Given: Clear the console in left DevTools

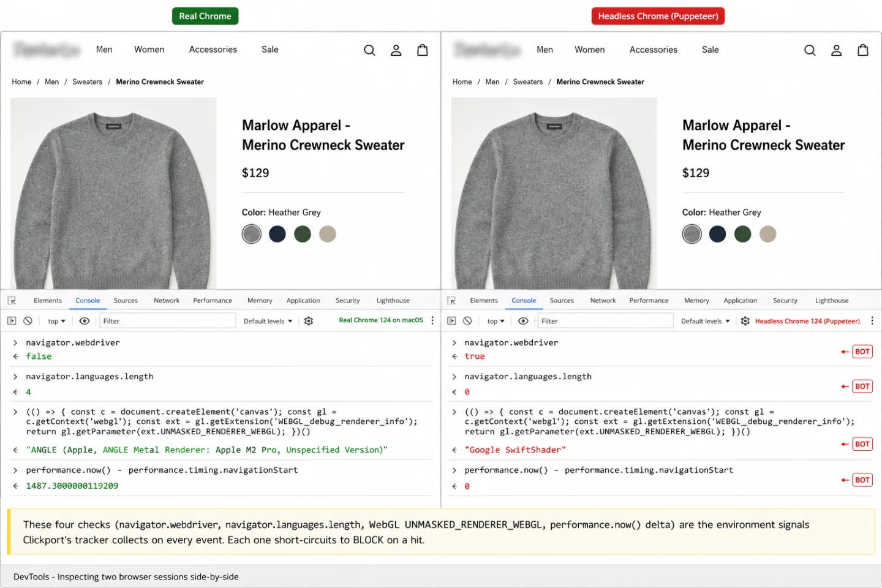Looking at the screenshot, I should point(28,321).
